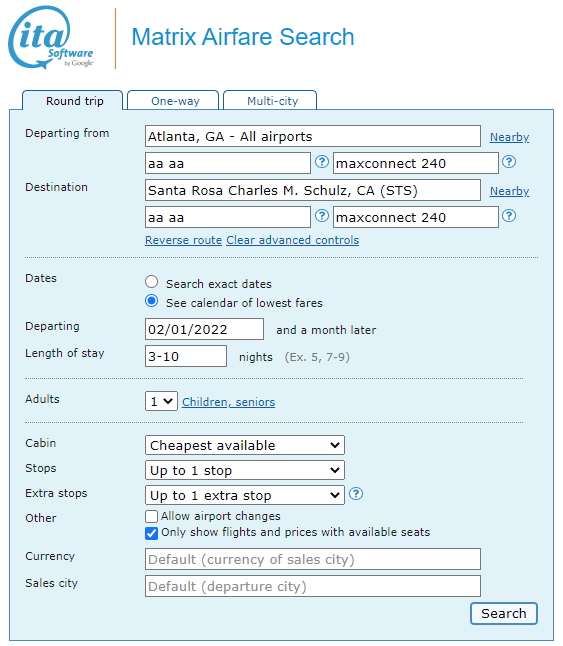
Task: Click the Departing date input field
Action: (x=204, y=329)
